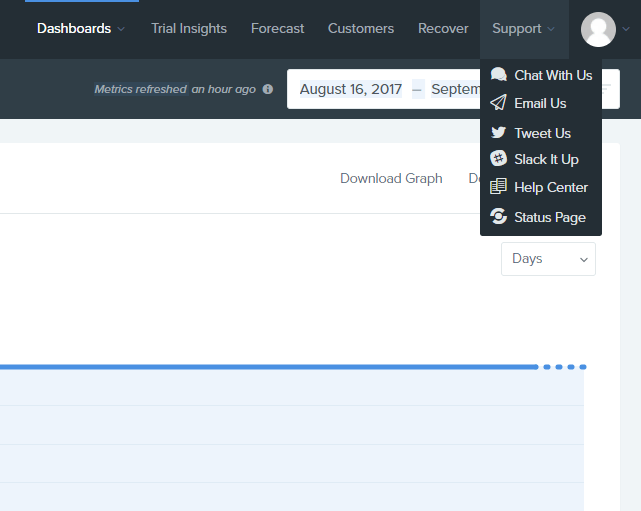The height and width of the screenshot is (511, 641).
Task: Select Help Center from Support menu
Action: (550, 187)
